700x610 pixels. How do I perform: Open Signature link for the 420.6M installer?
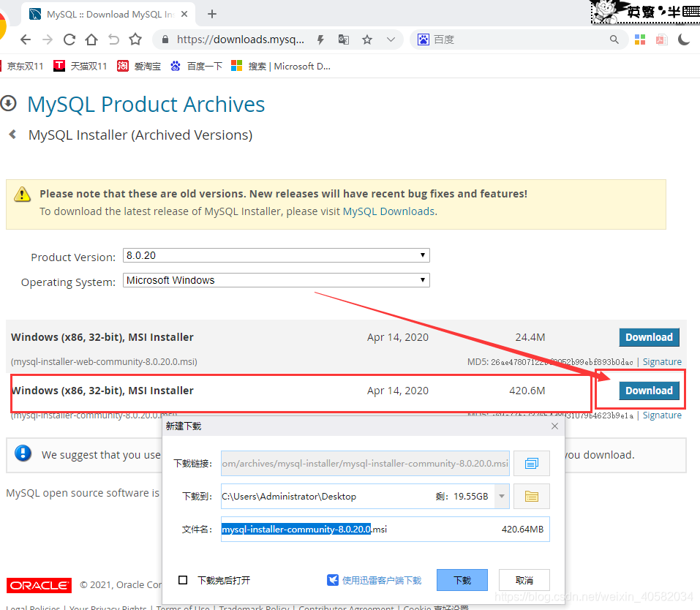tap(662, 415)
